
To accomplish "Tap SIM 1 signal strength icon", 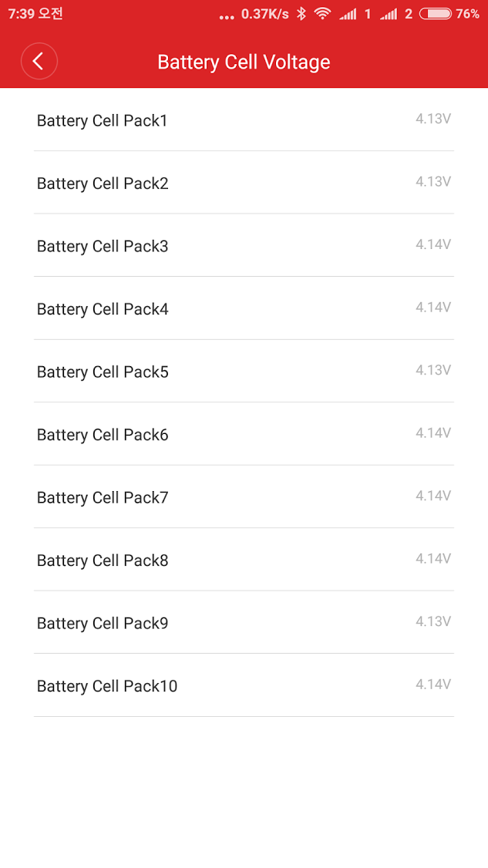I will coord(348,15).
